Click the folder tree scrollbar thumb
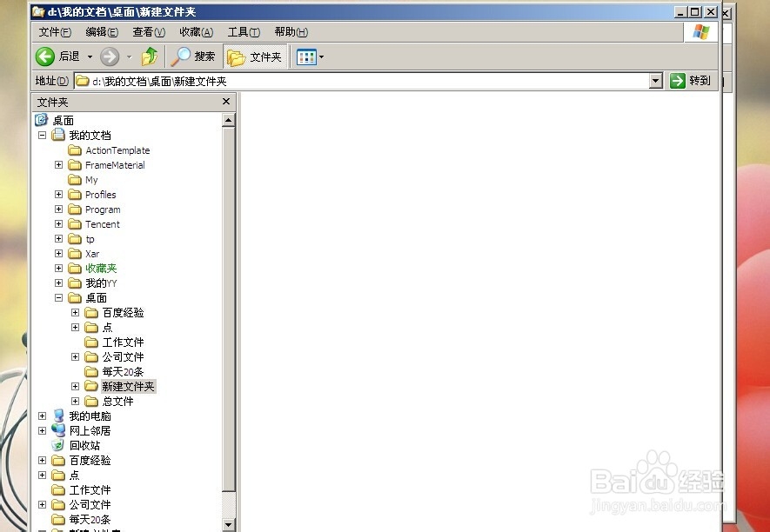Screen dimensions: 770x532 pos(228,309)
